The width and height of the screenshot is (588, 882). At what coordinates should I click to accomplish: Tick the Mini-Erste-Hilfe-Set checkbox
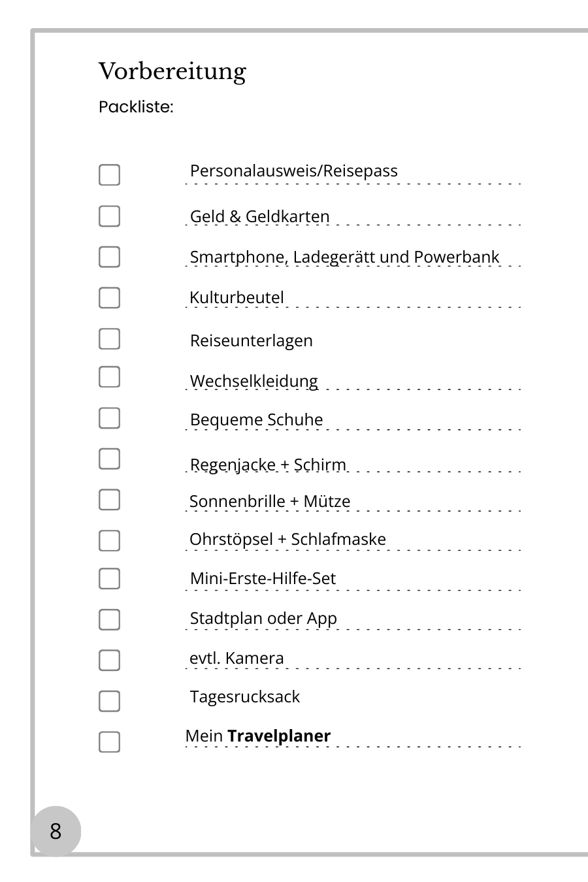point(110,579)
